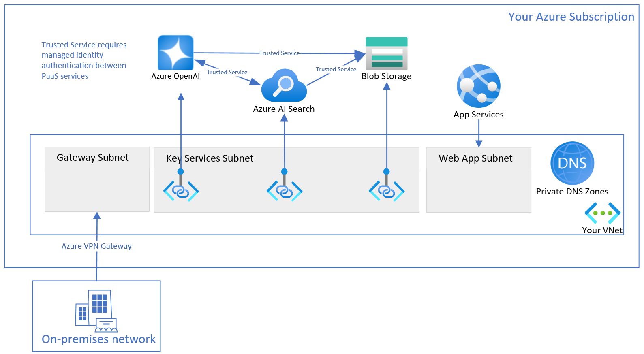
Task: Click the Your Azure Subscription title
Action: [x=571, y=17]
